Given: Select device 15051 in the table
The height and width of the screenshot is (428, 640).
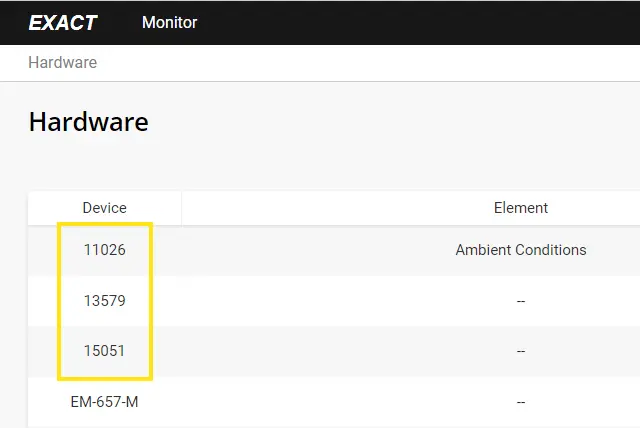Looking at the screenshot, I should coord(104,351).
